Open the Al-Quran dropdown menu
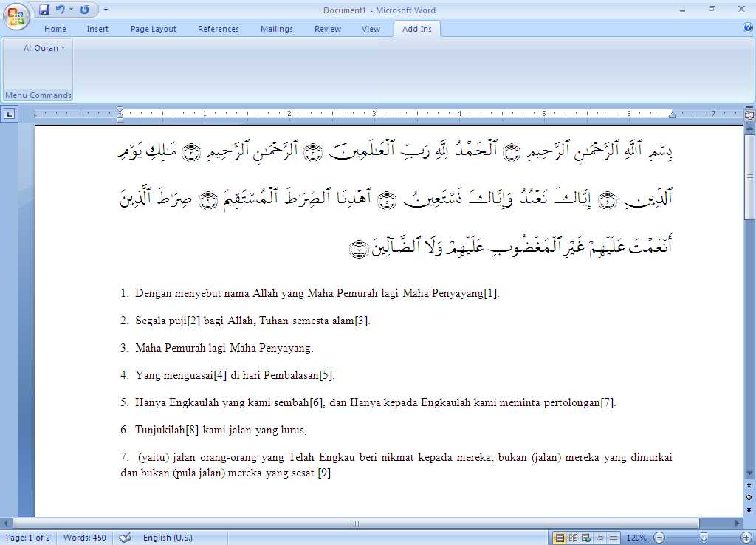The height and width of the screenshot is (545, 756). 41,47
